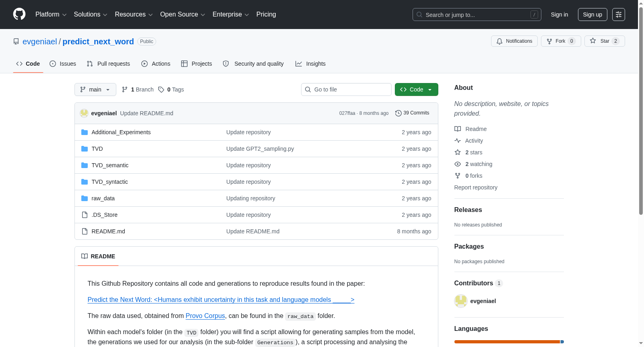Click Report repository
This screenshot has height=347, width=644.
click(x=476, y=187)
